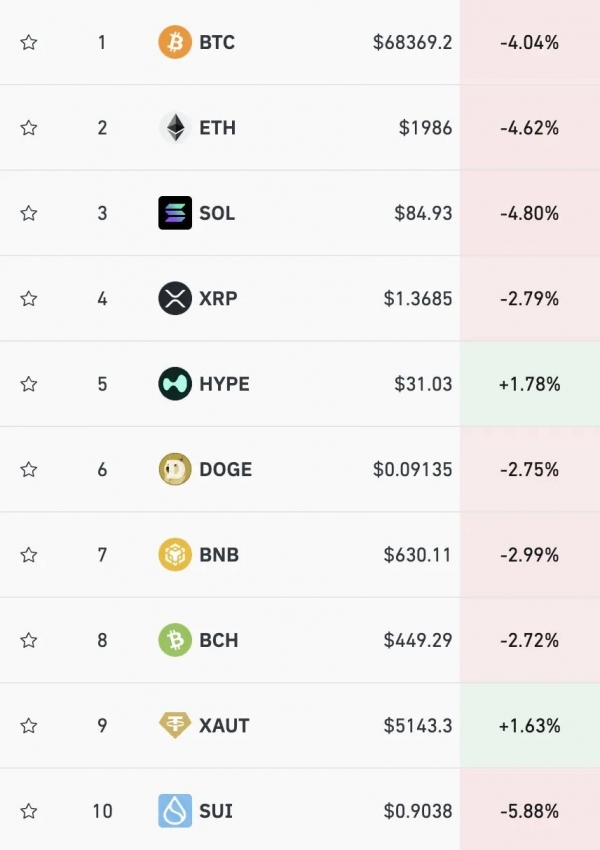Click the XAUT +1.63% change cell
The height and width of the screenshot is (850, 600).
pyautogui.click(x=529, y=725)
